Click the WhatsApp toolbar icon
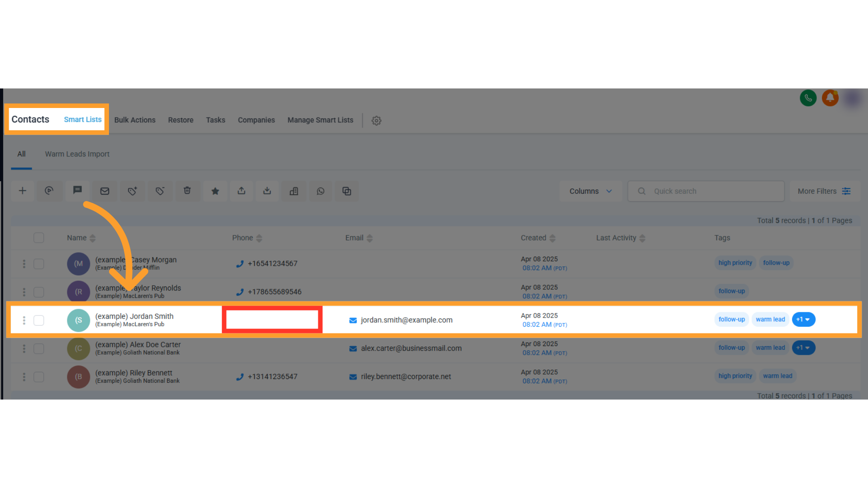The width and height of the screenshot is (868, 488). point(321,191)
